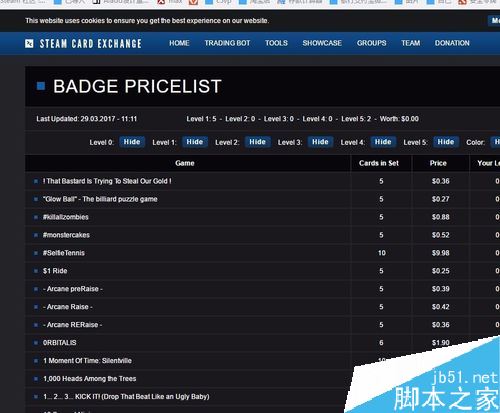Image resolution: width=500 pixels, height=413 pixels.
Task: Click the $0.52 price of #monstercakes
Action: (441, 235)
